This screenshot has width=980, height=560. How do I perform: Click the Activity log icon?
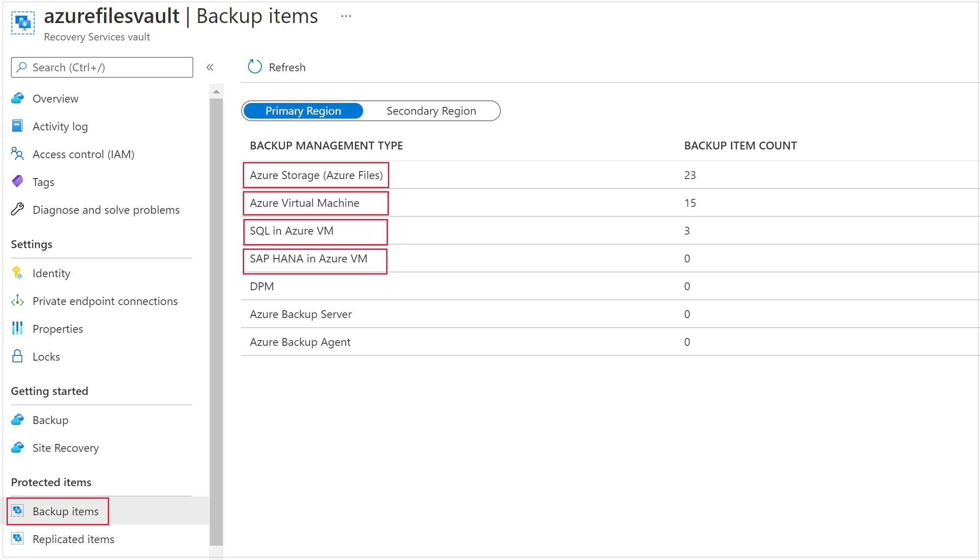pyautogui.click(x=18, y=126)
